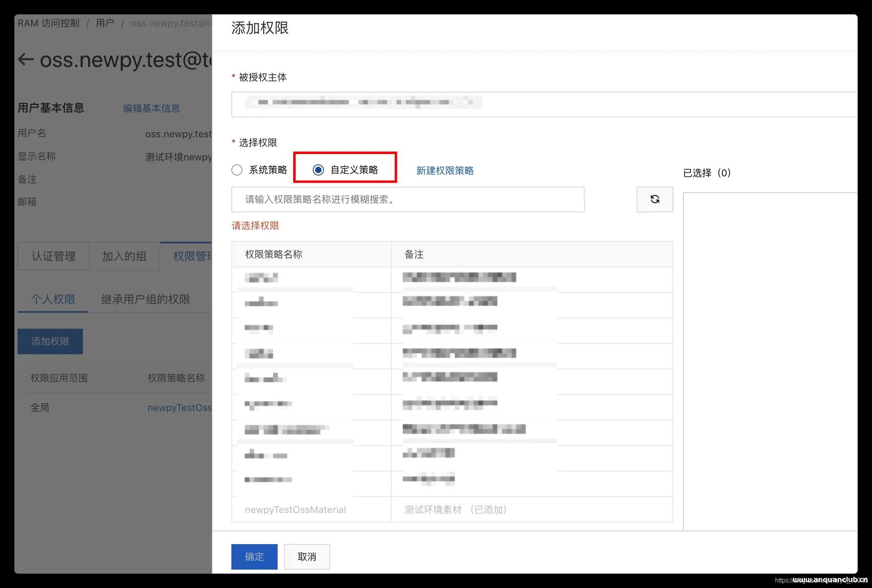872x588 pixels.
Task: Open the 继承用户组的权限 sub-tab
Action: pos(146,299)
